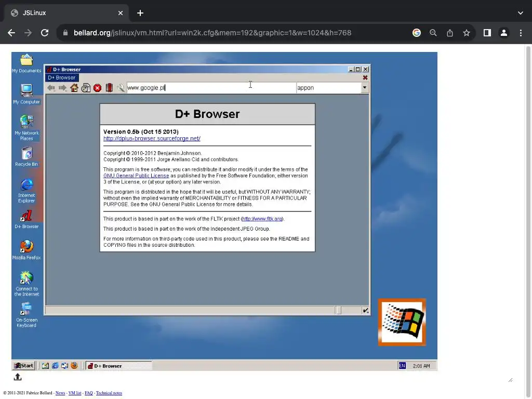Select Connect to the Internet desktop icon
The image size is (532, 399).
(x=26, y=284)
